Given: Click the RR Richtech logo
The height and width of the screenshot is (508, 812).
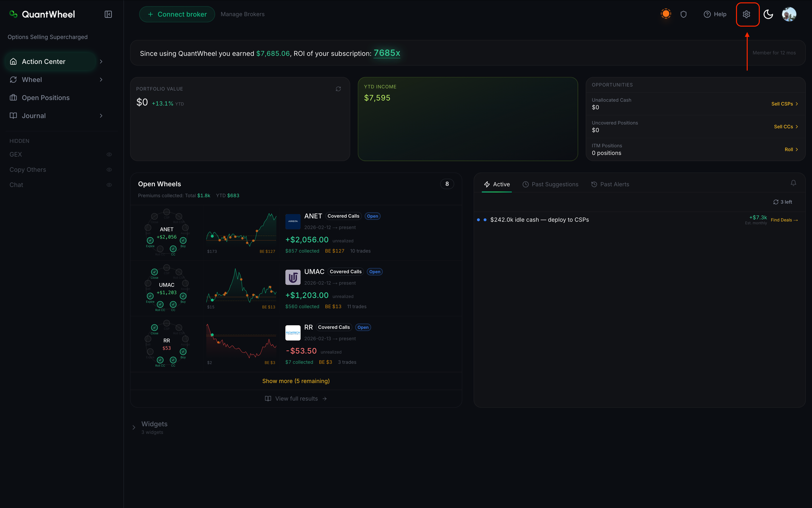Looking at the screenshot, I should click(293, 333).
